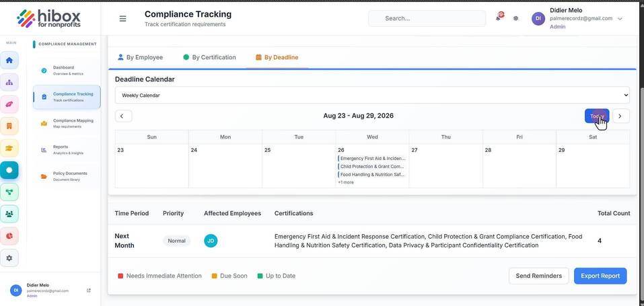Switch to the By Certification tab
Screen dimensions: 644x306
tap(209, 58)
